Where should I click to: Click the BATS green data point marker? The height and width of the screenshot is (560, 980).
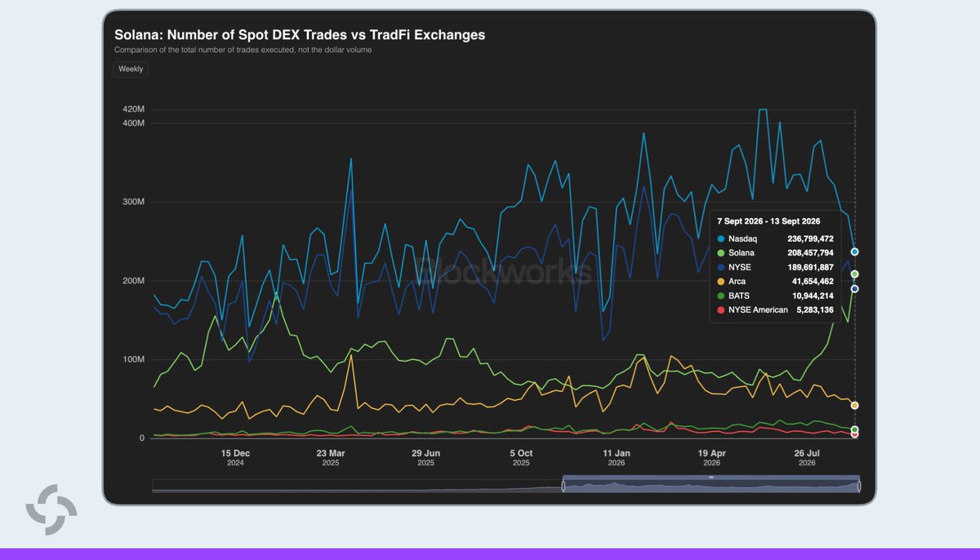(854, 429)
